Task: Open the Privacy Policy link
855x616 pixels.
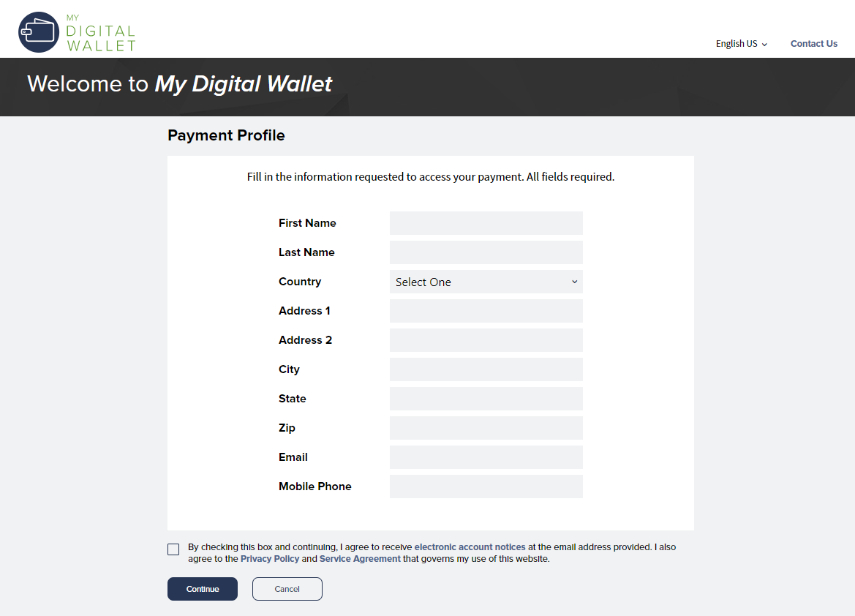Action: tap(269, 559)
